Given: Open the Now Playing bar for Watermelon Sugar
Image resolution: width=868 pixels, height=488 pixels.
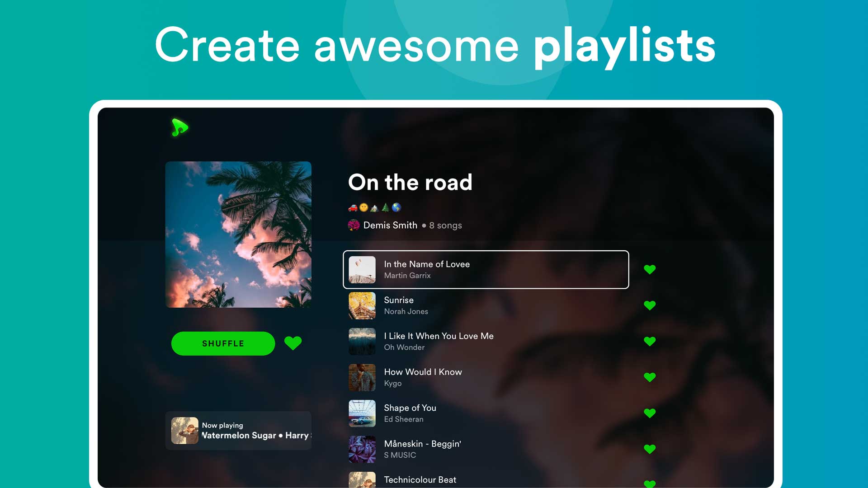Looking at the screenshot, I should coord(239,431).
